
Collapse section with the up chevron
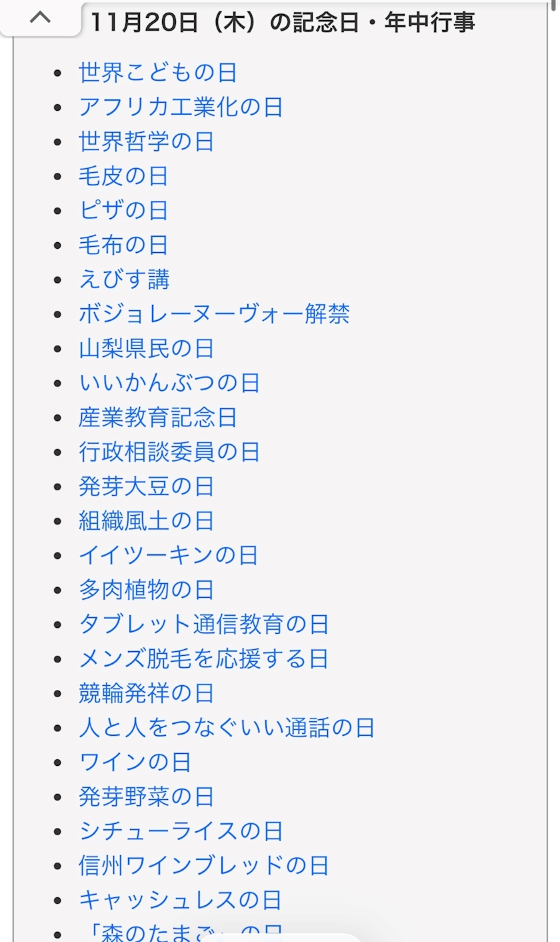coord(40,19)
